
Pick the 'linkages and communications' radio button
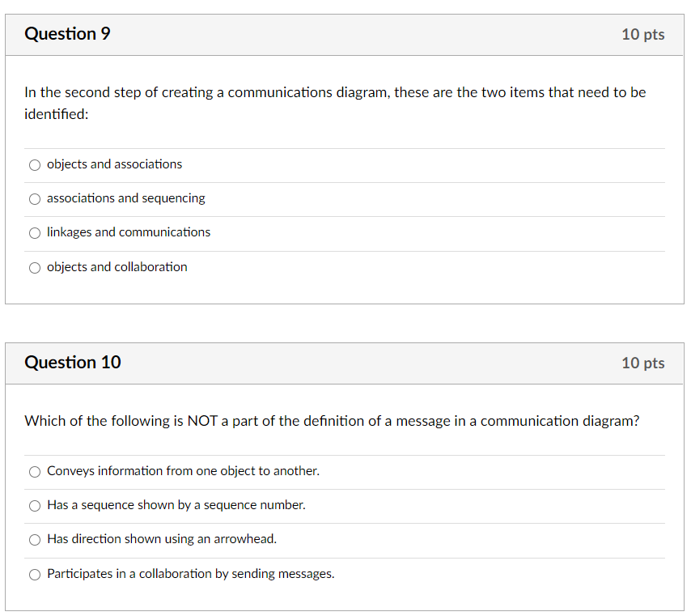(35, 233)
